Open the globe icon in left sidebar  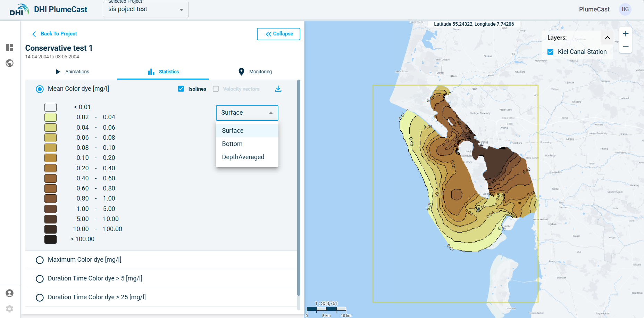[10, 63]
